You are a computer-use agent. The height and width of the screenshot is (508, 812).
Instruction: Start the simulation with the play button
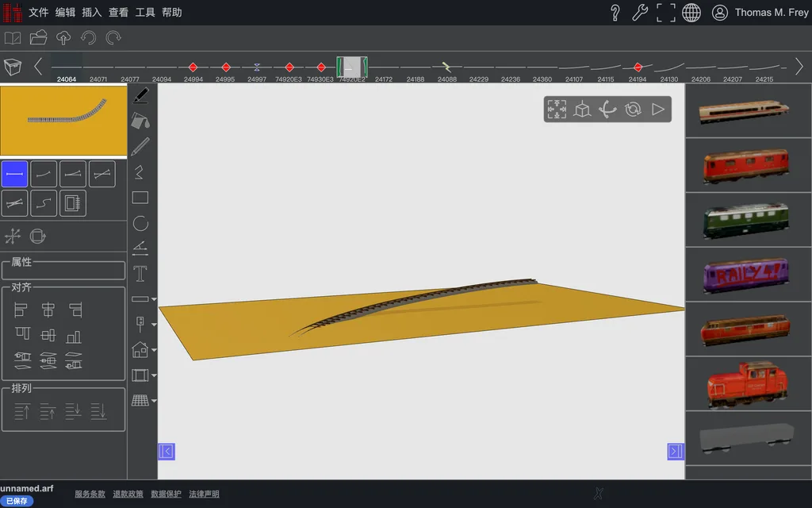click(658, 110)
